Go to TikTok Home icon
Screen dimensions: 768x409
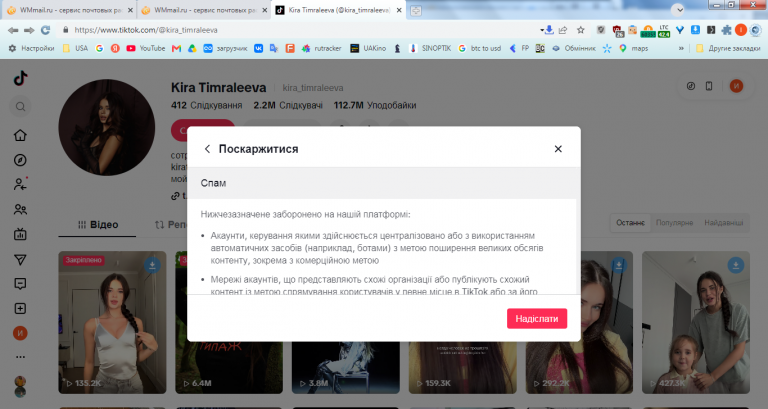coord(20,135)
